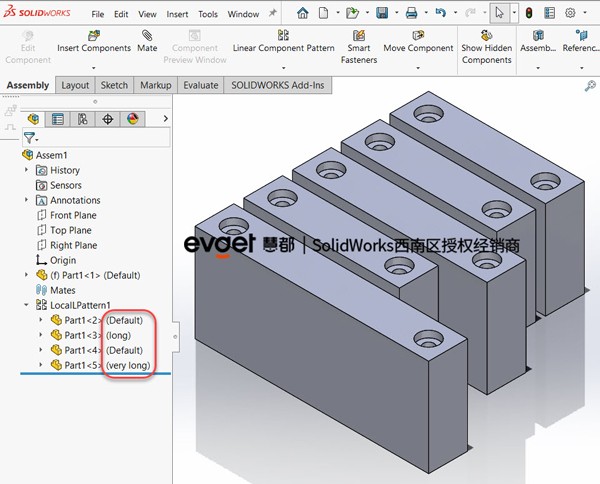Viewport: 600px width, 484px height.
Task: Switch to FeatureManager design tree tab
Action: 33,119
